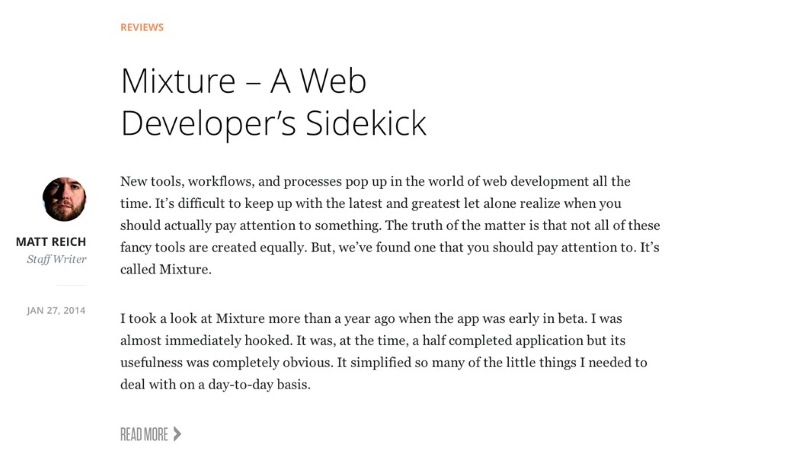The height and width of the screenshot is (464, 800).
Task: Click the words Developer's Sidekick in the headline
Action: (x=272, y=123)
